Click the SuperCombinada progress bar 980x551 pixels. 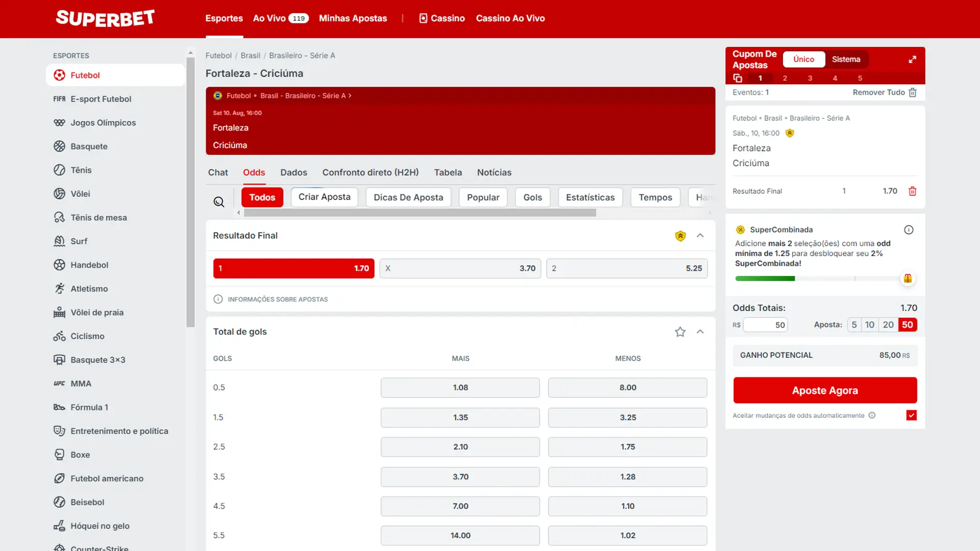tap(818, 279)
